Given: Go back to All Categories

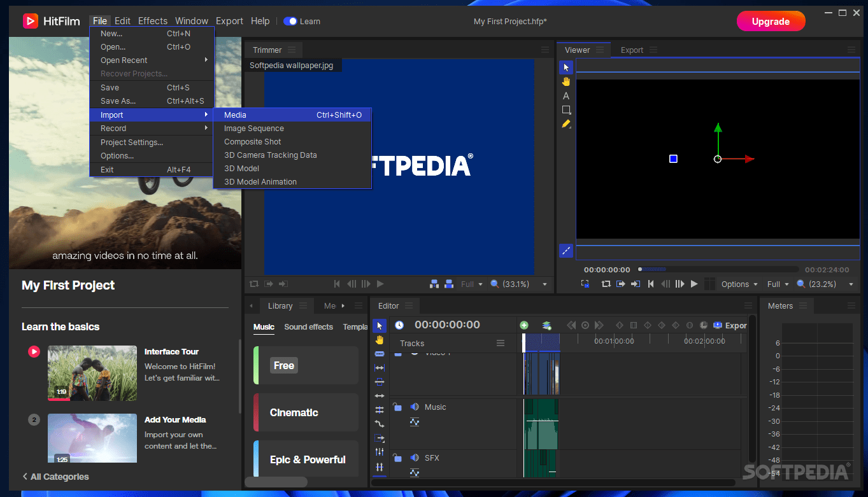Looking at the screenshot, I should click(55, 477).
